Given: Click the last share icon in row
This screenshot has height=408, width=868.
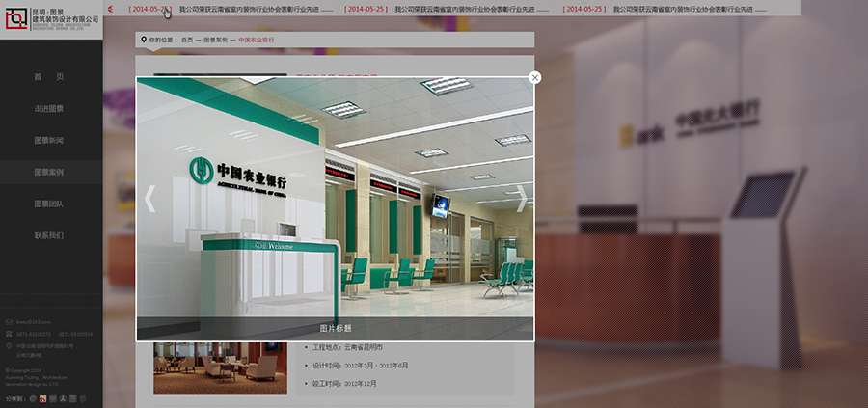Looking at the screenshot, I should [x=83, y=398].
